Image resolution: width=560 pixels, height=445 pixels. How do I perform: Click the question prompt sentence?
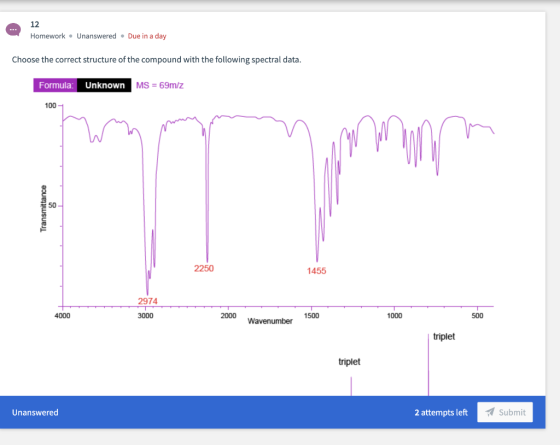point(156,60)
